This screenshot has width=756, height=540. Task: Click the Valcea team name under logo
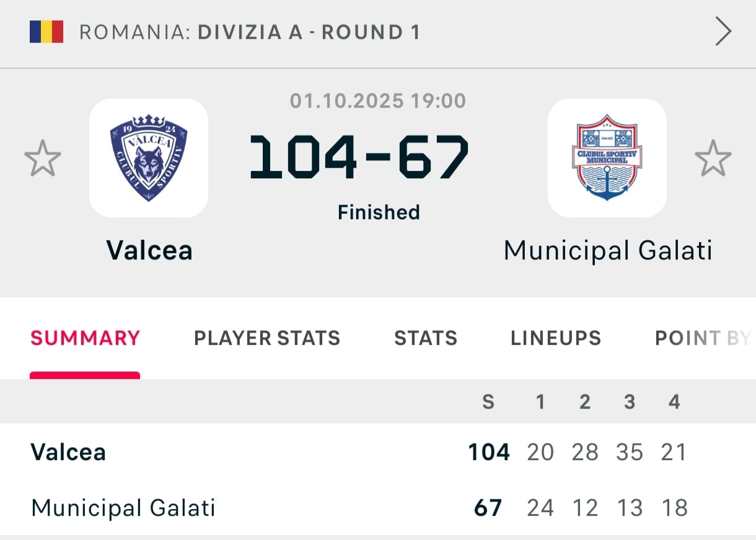click(x=149, y=251)
